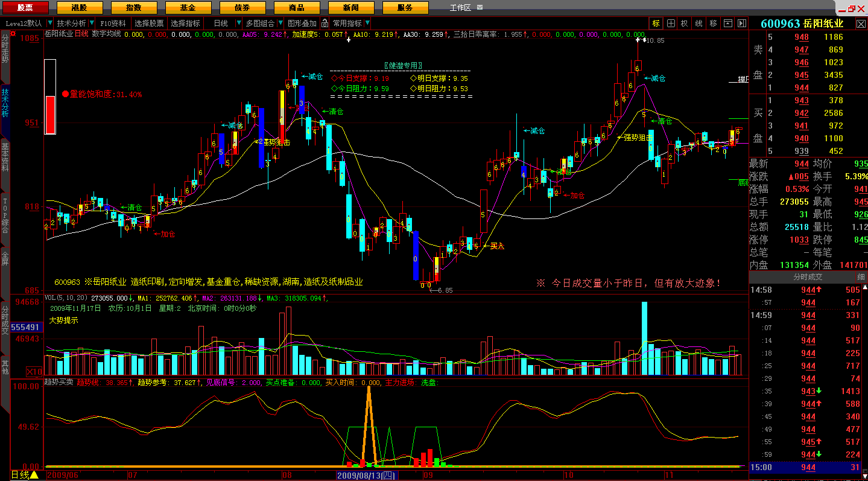Expand the 多图组合 layout dropdown arrow

(280, 24)
